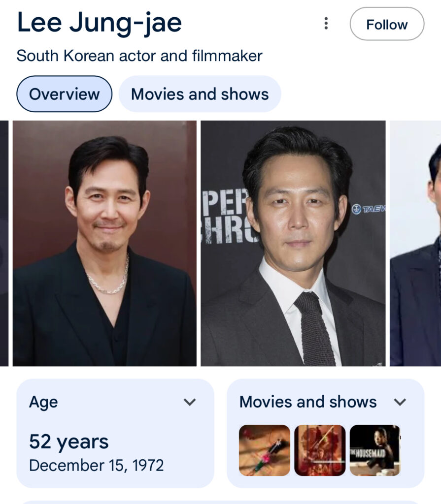This screenshot has height=504, width=441.
Task: Click the 52 years age value
Action: click(69, 442)
